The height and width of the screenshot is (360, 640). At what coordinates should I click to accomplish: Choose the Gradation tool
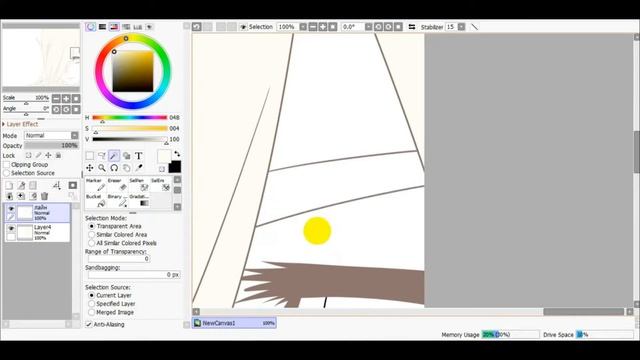click(x=139, y=201)
